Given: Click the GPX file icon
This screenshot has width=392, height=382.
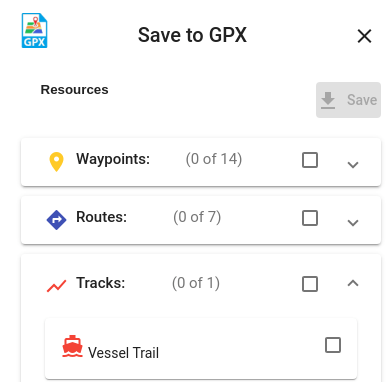Looking at the screenshot, I should (x=35, y=30).
